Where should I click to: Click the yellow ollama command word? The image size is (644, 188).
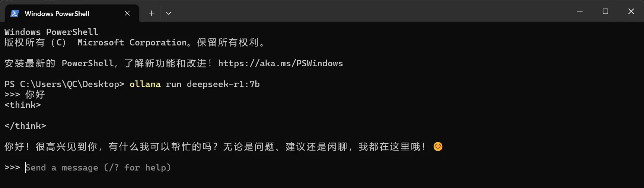click(145, 84)
